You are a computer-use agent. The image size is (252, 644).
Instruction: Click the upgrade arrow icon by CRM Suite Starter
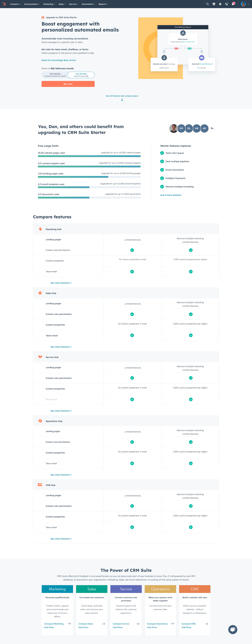click(x=43, y=18)
